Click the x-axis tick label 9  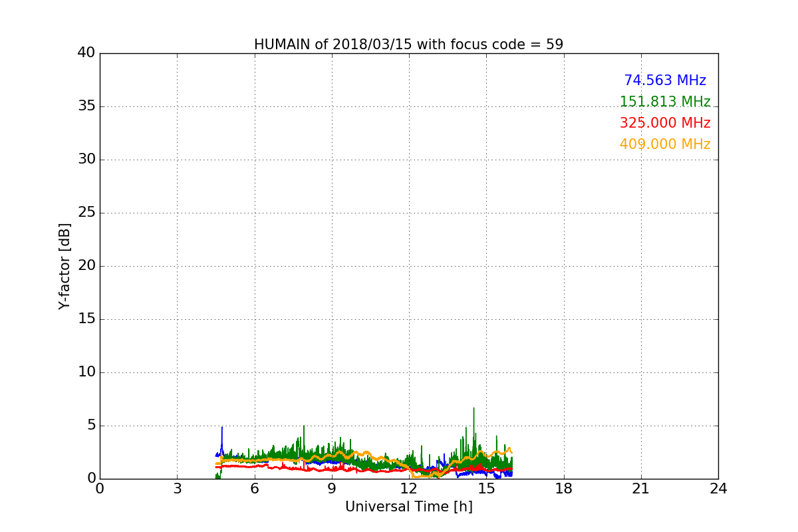(332, 489)
